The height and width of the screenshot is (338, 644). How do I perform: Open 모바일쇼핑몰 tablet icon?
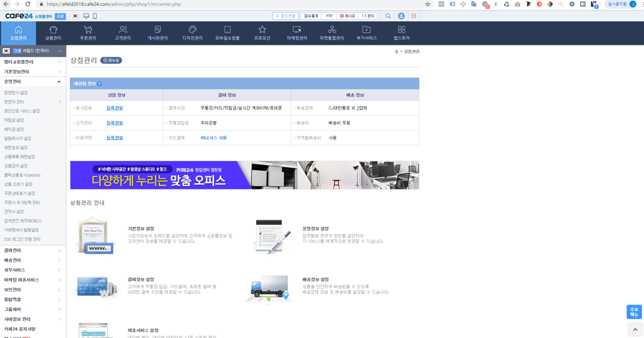[x=227, y=33]
